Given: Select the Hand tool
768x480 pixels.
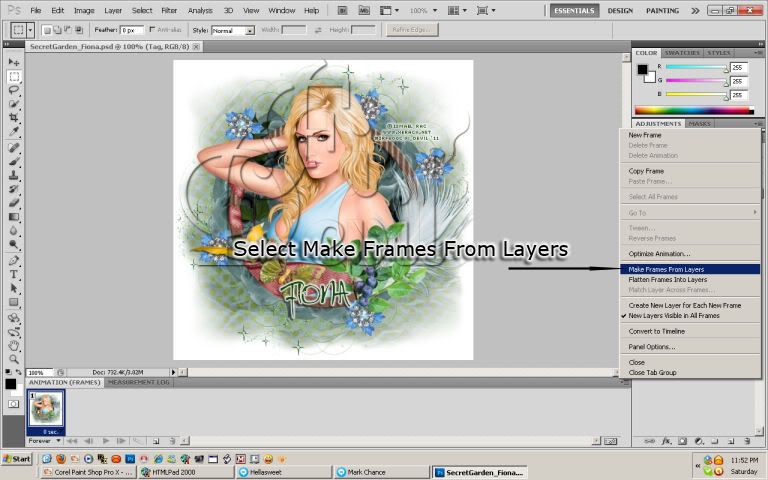Looking at the screenshot, I should [x=14, y=345].
